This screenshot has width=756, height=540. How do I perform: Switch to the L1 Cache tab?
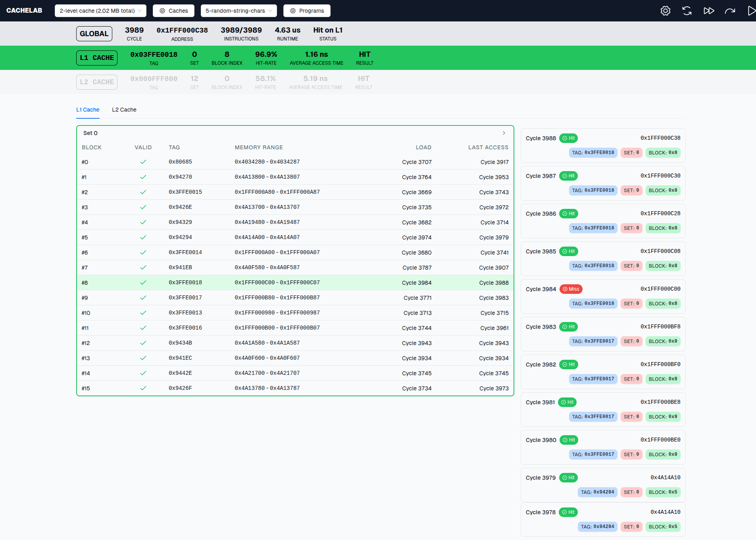(x=88, y=110)
